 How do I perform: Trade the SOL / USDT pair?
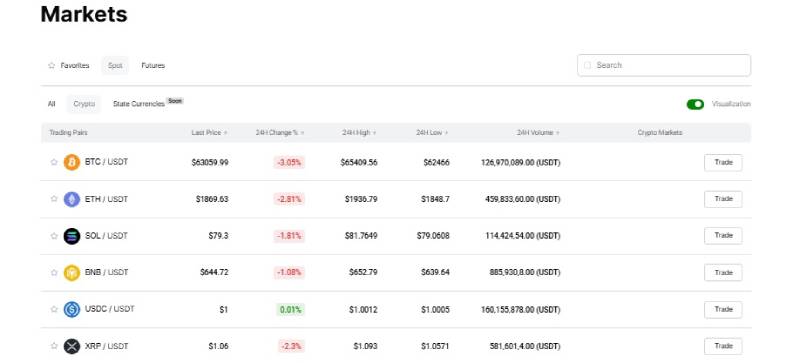[723, 236]
